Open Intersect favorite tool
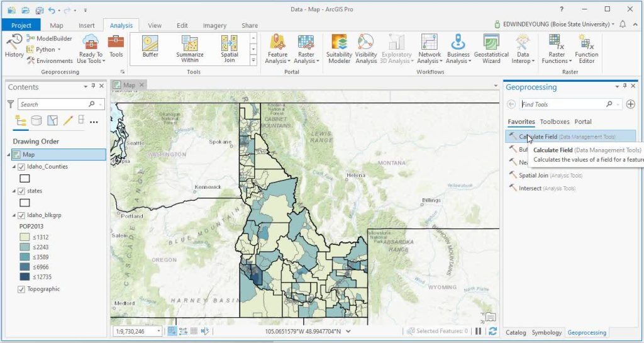The width and height of the screenshot is (644, 343). [x=570, y=188]
